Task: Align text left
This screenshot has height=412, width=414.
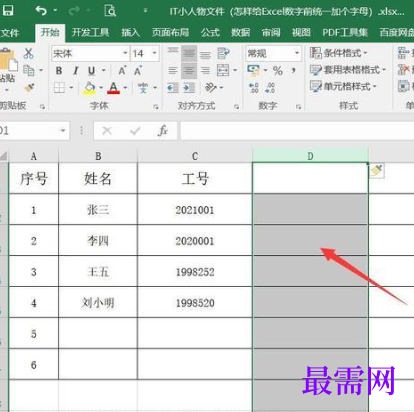Action: [173, 70]
